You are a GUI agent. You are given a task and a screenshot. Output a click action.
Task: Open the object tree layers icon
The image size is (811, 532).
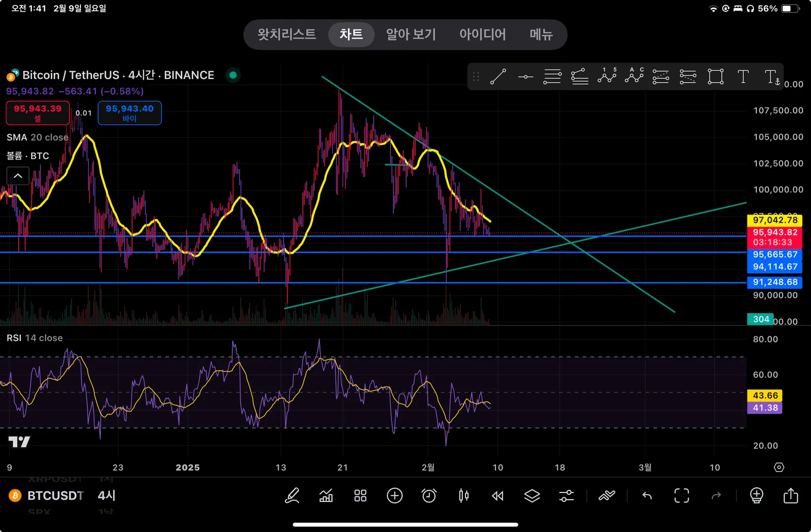coord(532,496)
